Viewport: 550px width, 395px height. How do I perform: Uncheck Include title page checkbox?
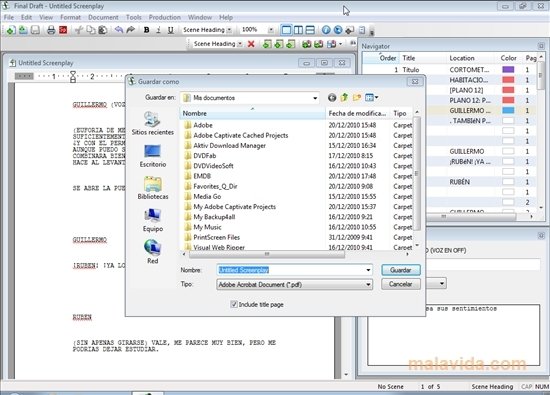[234, 304]
